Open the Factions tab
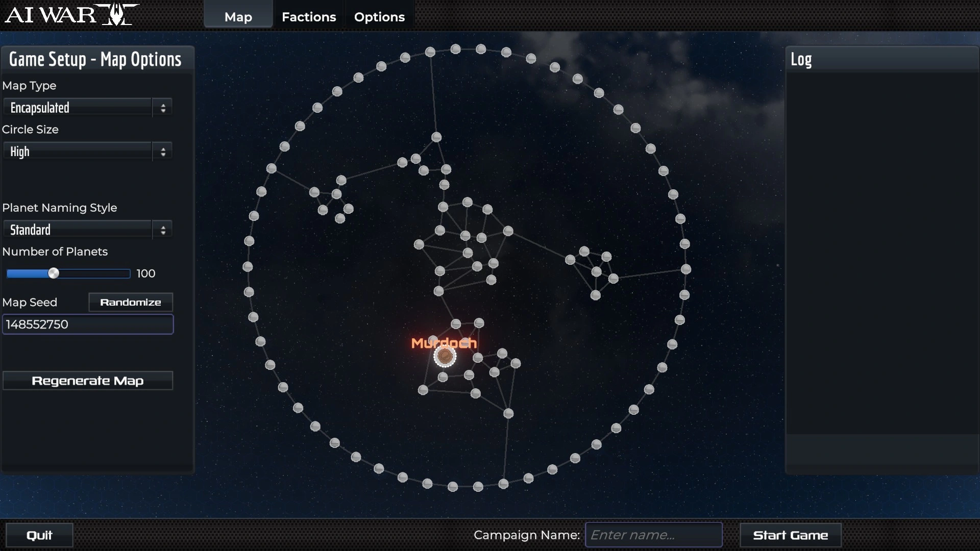Image resolution: width=980 pixels, height=551 pixels. [309, 17]
